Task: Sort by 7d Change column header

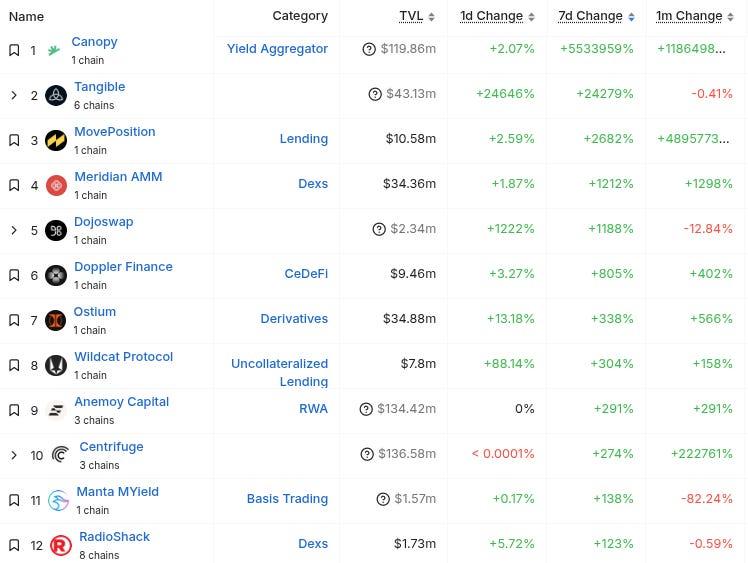Action: click(590, 16)
